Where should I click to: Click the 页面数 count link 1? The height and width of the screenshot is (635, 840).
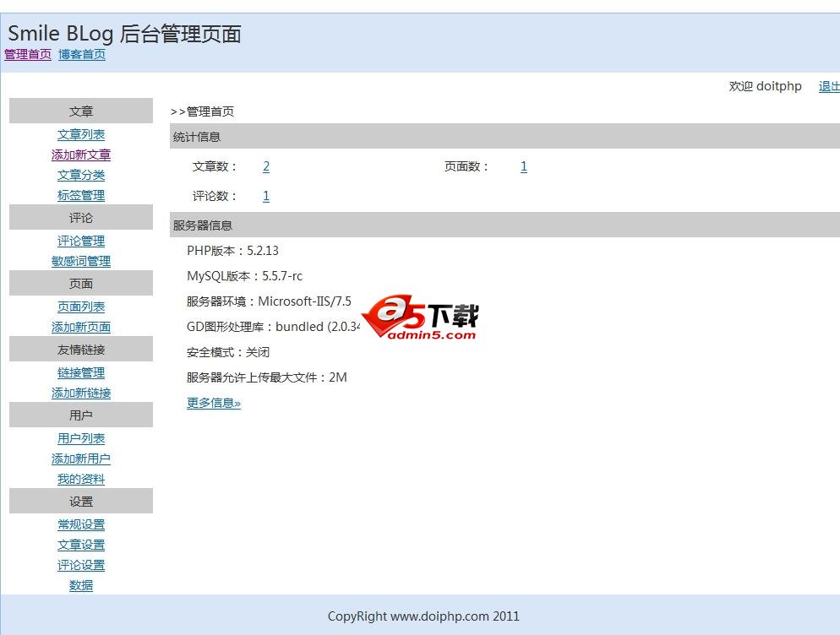pyautogui.click(x=524, y=166)
